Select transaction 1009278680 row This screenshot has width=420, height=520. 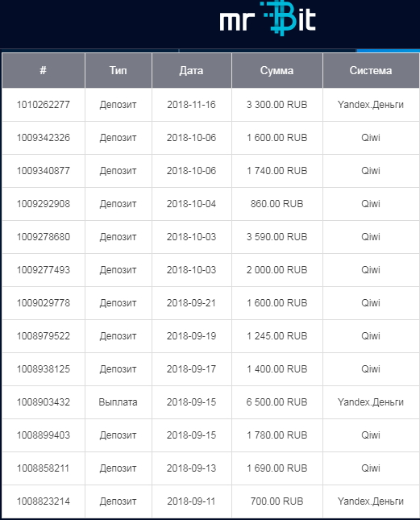point(210,237)
